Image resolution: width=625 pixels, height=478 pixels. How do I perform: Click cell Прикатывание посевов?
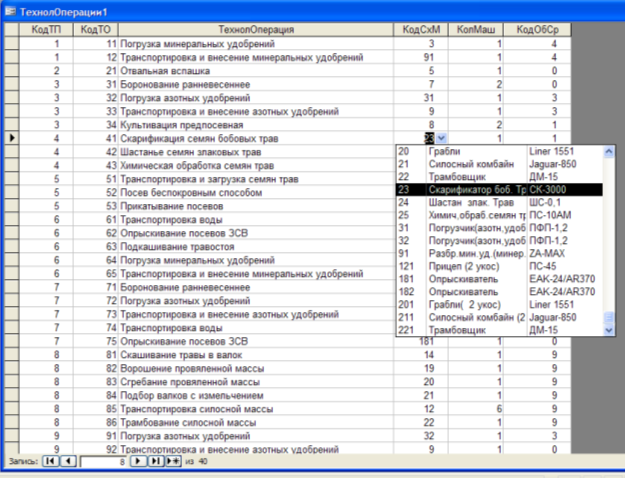(x=256, y=207)
